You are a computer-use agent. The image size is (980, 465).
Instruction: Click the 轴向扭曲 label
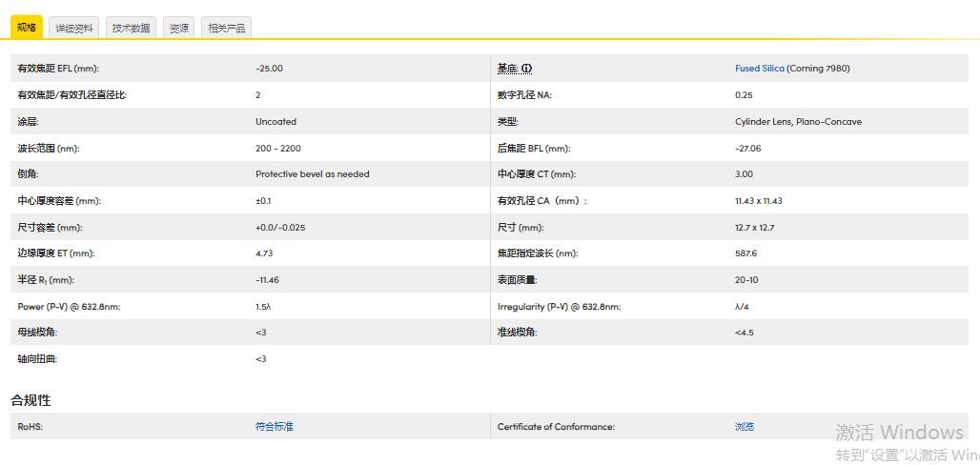tap(37, 359)
